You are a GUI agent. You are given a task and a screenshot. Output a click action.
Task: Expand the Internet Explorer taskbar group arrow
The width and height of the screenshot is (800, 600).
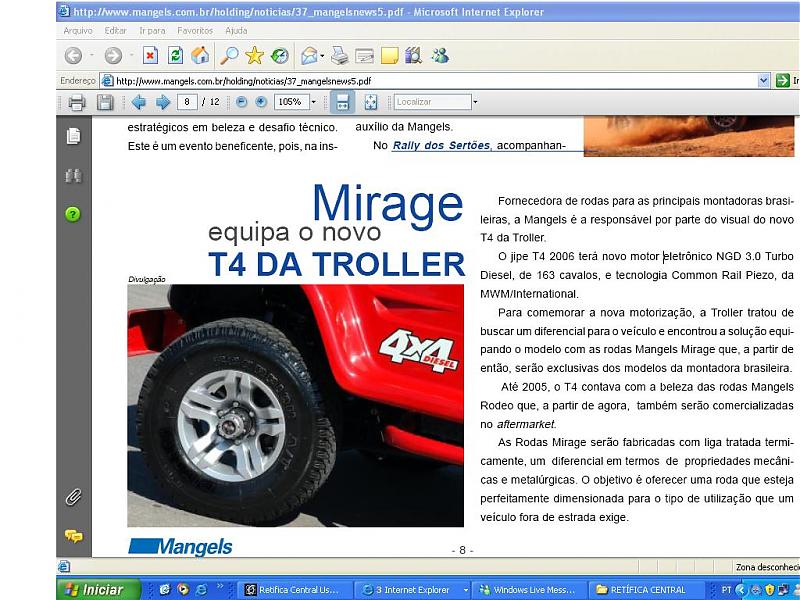465,590
